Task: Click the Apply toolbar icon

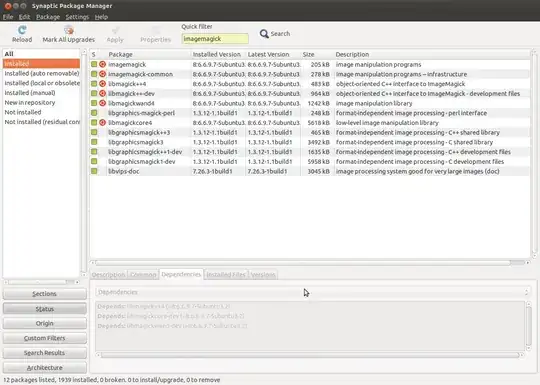Action: point(115,31)
